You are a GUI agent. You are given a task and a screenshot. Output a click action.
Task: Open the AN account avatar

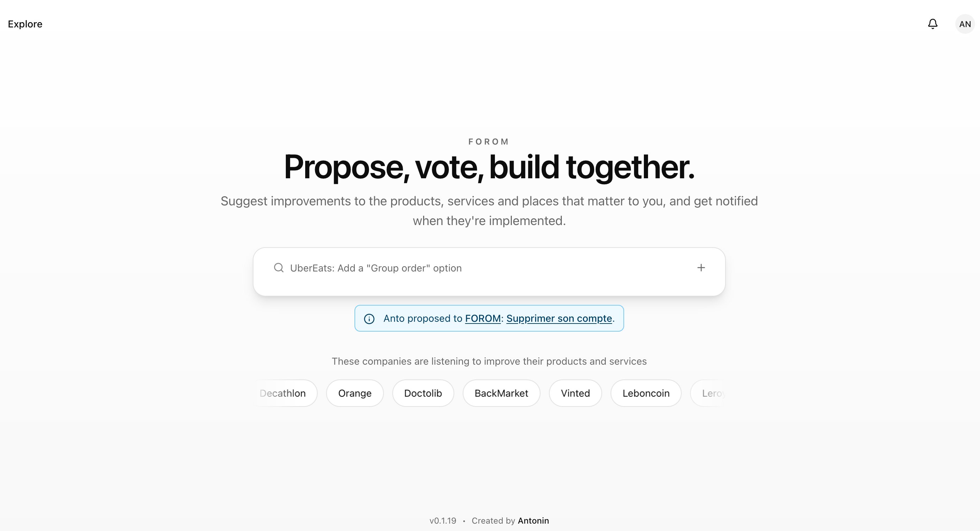(965, 24)
